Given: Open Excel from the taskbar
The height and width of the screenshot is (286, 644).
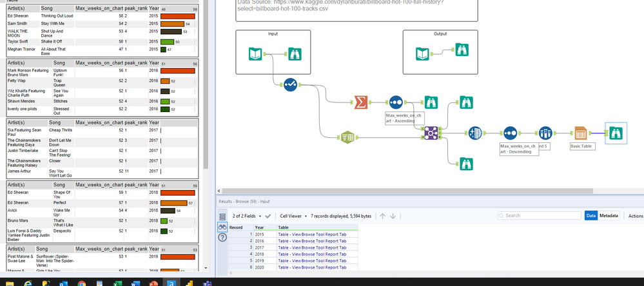Looking at the screenshot, I should coord(117,283).
